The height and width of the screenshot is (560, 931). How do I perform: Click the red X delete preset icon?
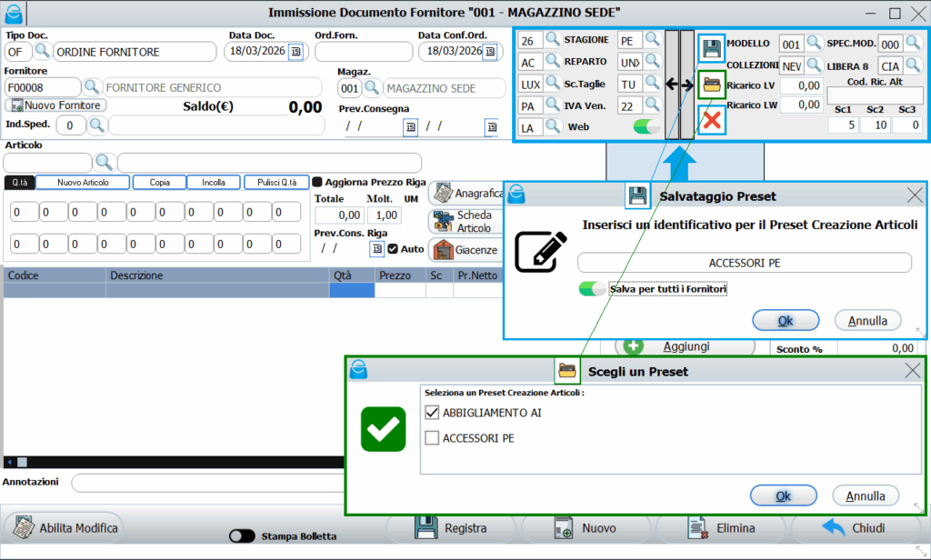point(712,120)
